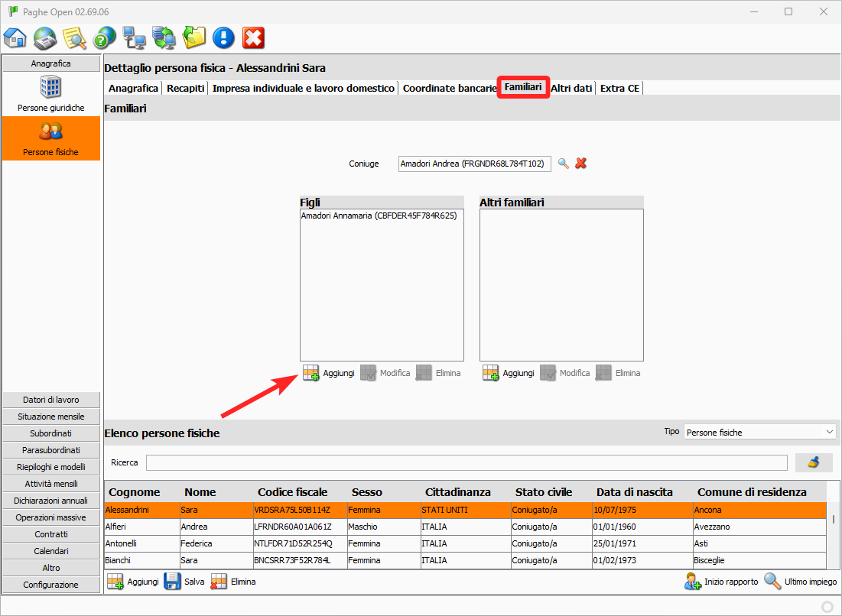Expand the Situazione mensile section
Viewport: 842px width, 616px height.
(51, 417)
